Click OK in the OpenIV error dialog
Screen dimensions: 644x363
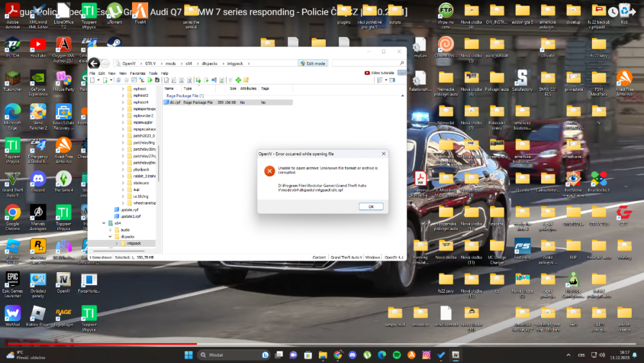point(371,206)
